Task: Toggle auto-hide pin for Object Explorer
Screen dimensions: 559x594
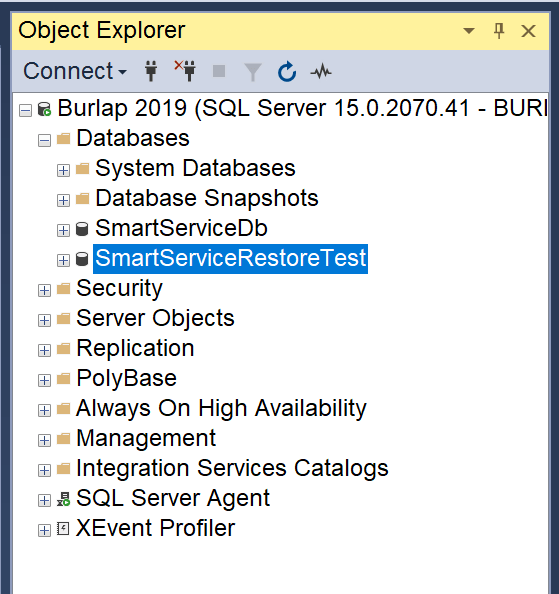Action: pyautogui.click(x=499, y=31)
